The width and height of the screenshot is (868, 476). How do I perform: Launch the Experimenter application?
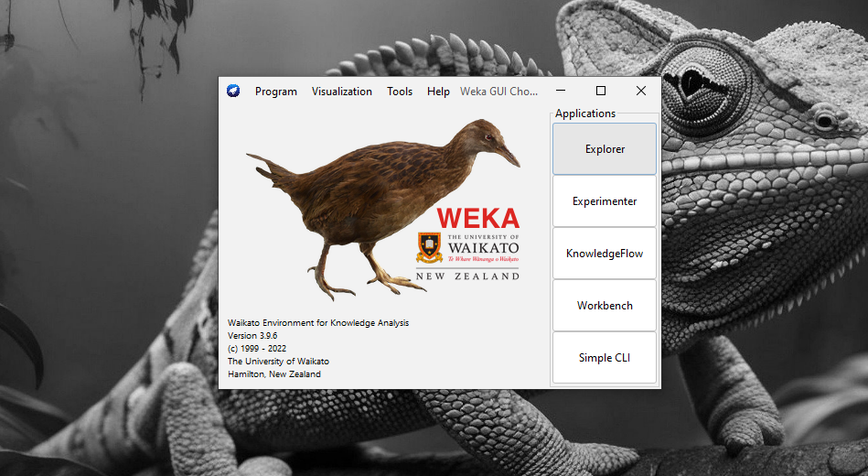605,201
